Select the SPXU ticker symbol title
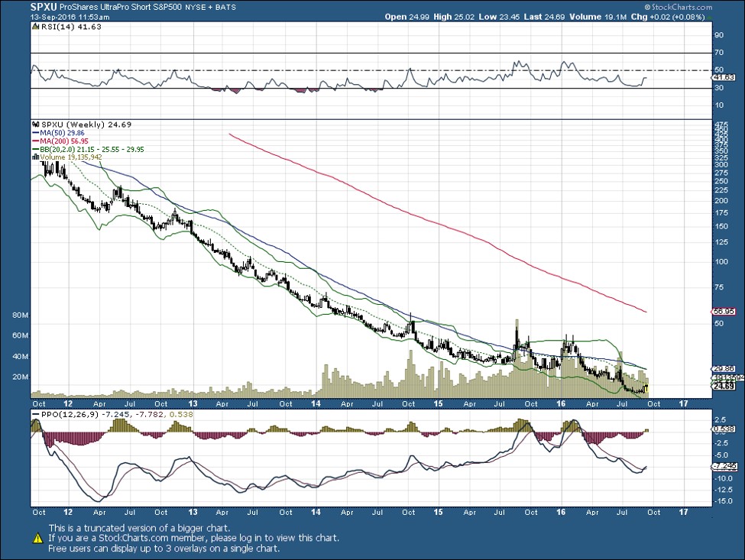Image resolution: width=745 pixels, height=560 pixels. (44, 7)
